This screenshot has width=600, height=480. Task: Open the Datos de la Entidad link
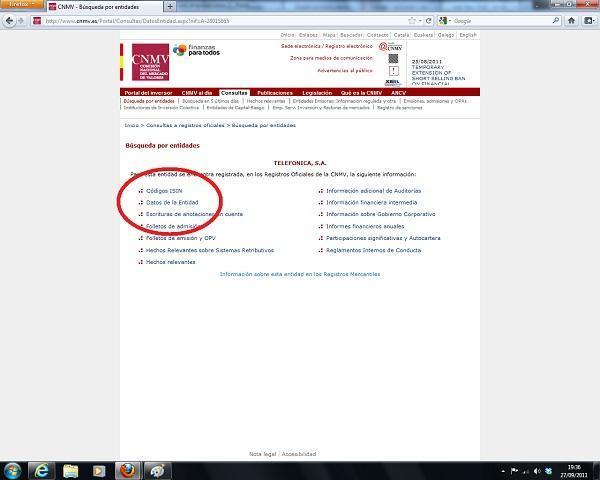172,202
